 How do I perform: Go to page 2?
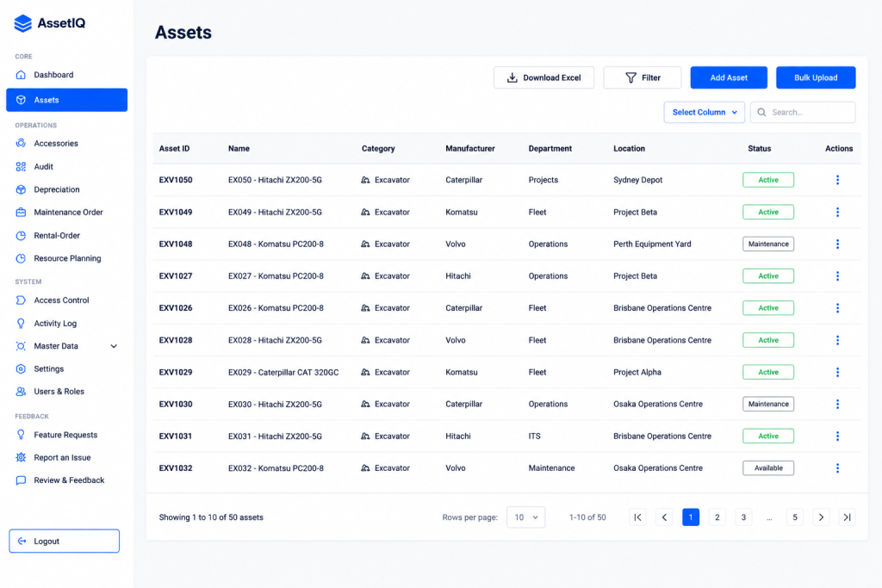click(717, 517)
